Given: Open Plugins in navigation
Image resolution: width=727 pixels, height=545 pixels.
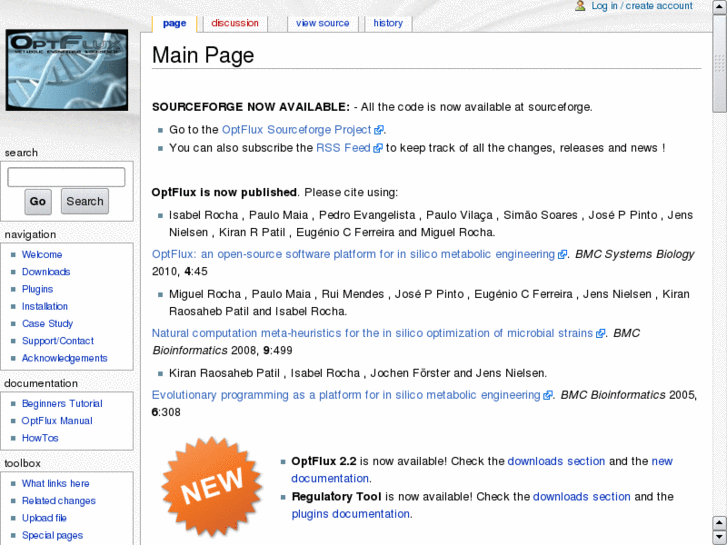Looking at the screenshot, I should (37, 289).
